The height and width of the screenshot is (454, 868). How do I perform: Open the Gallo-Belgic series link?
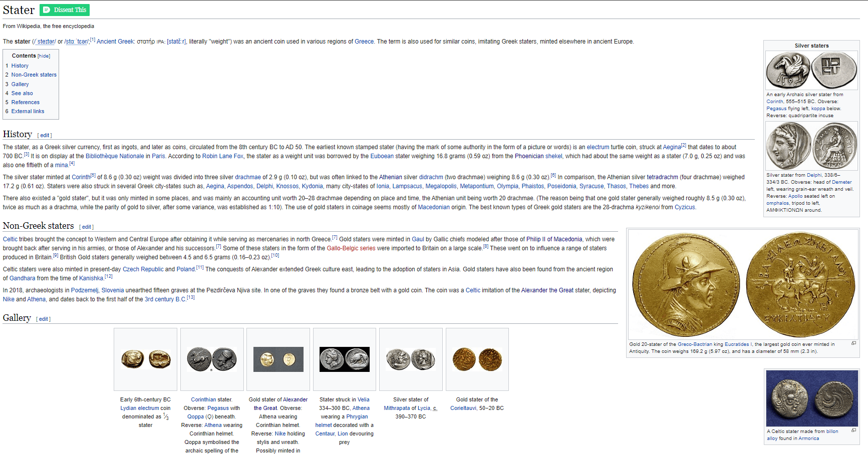point(351,248)
